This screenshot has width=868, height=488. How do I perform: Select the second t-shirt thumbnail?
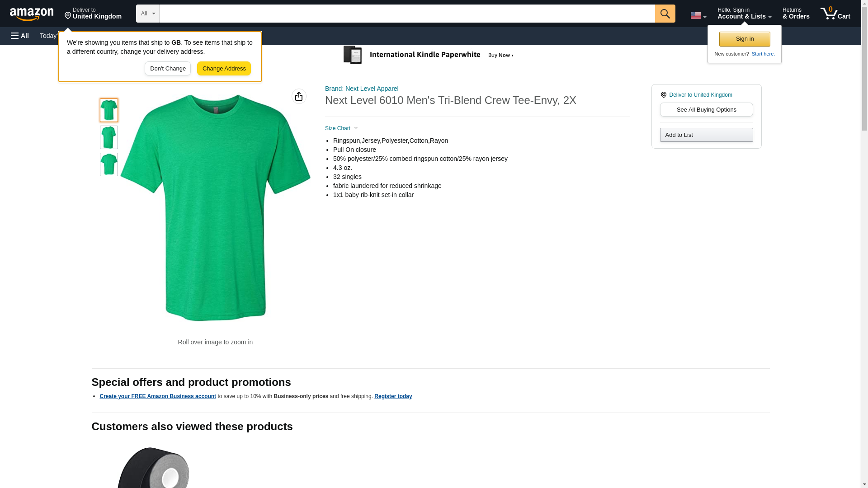point(109,137)
